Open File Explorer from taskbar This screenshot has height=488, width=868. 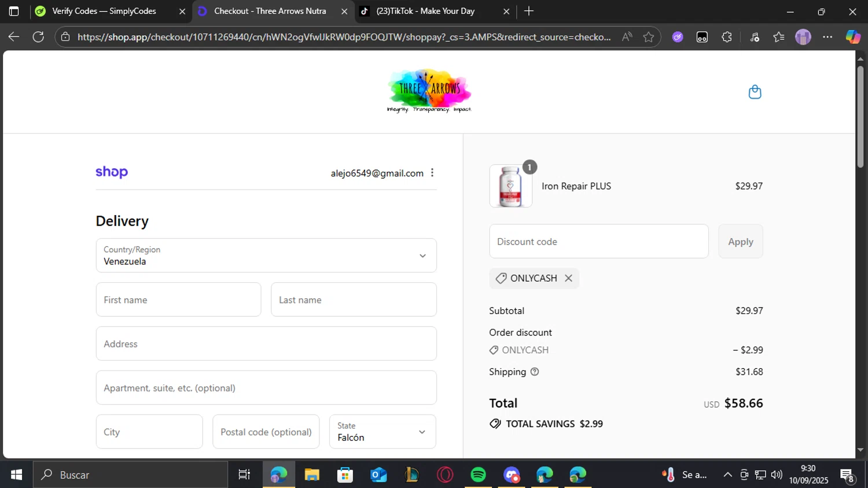point(312,475)
